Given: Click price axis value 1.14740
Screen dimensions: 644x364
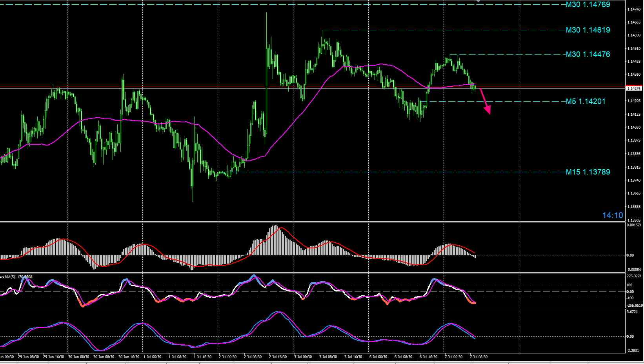Looking at the screenshot, I should (x=634, y=9).
